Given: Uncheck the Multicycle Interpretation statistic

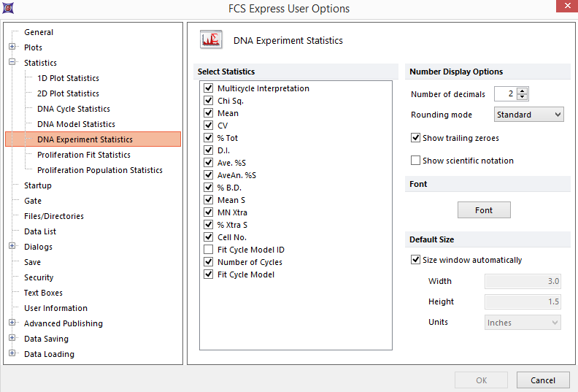Looking at the screenshot, I should point(209,88).
